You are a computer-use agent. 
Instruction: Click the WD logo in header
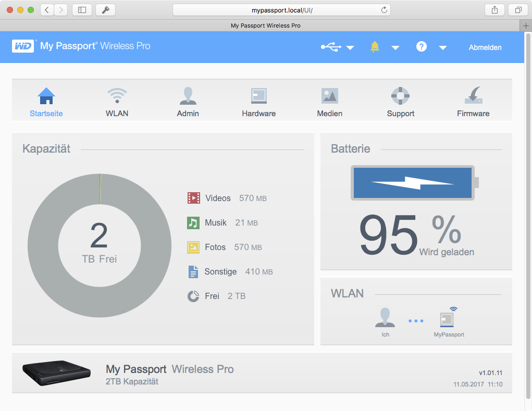(23, 46)
